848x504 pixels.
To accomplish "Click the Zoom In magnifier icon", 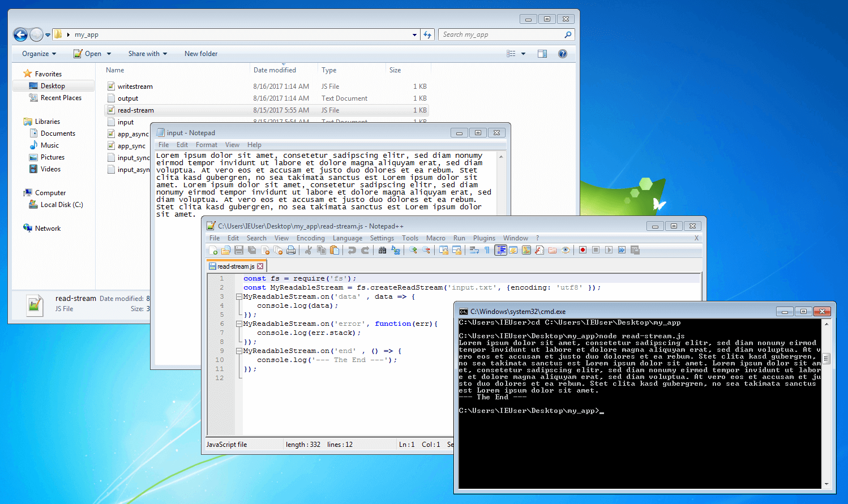I will [413, 250].
